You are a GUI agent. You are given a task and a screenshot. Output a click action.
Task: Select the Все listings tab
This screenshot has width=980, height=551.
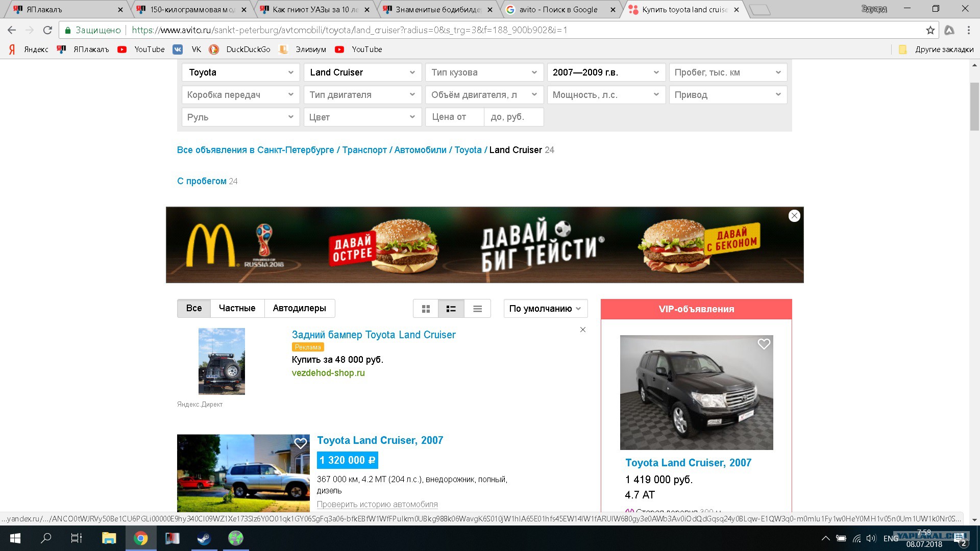194,308
